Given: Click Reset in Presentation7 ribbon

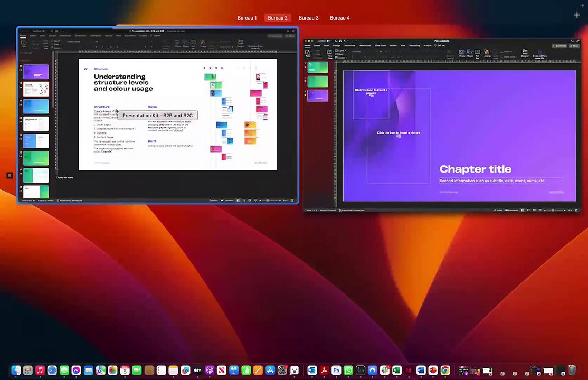Looking at the screenshot, I should click(x=339, y=54).
